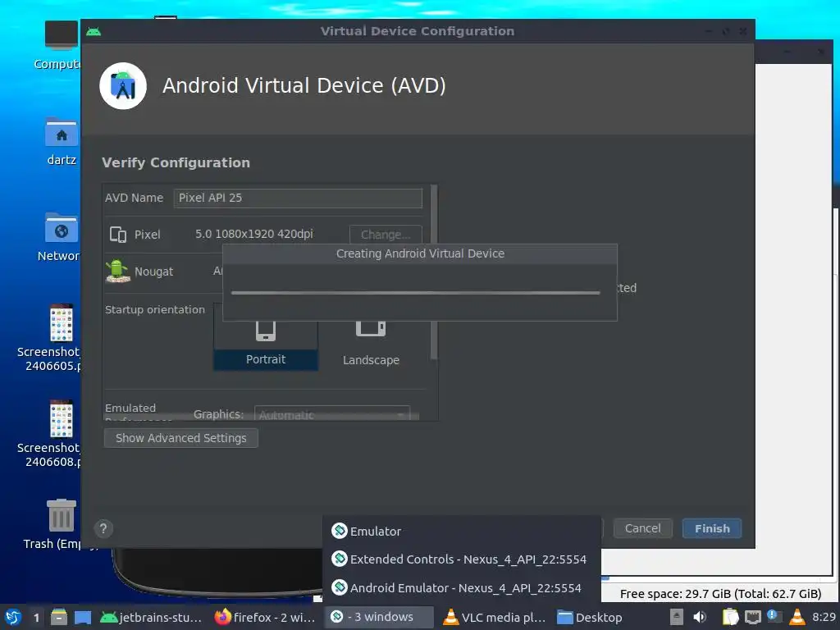
Task: Click the Creating Android Virtual Device progress bar
Action: click(415, 293)
